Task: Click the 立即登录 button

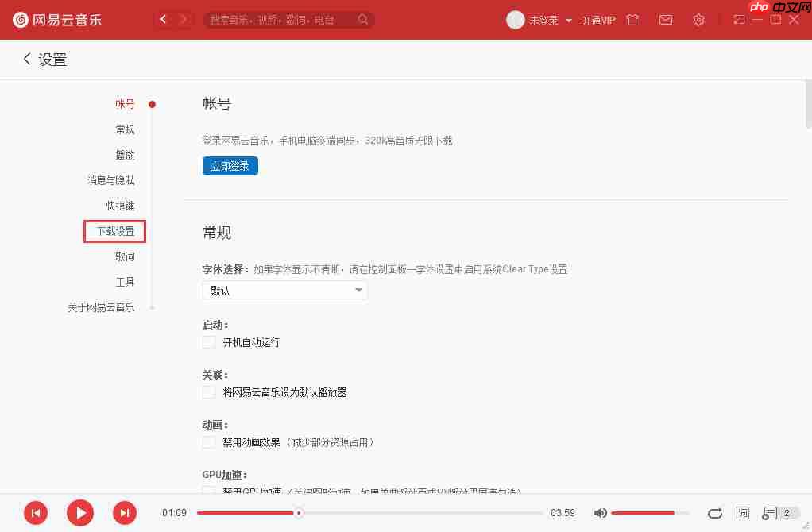Action: [x=230, y=165]
